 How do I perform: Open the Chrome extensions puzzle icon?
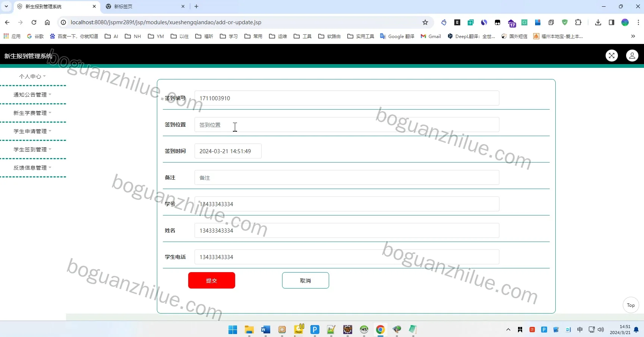pyautogui.click(x=578, y=22)
